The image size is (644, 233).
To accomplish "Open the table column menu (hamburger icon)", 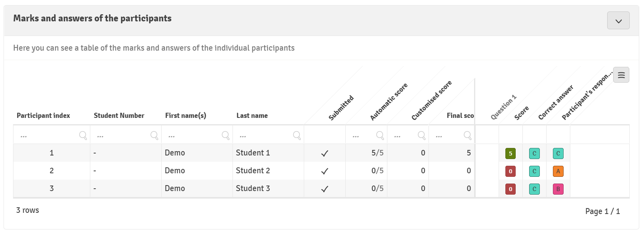I will click(x=621, y=75).
